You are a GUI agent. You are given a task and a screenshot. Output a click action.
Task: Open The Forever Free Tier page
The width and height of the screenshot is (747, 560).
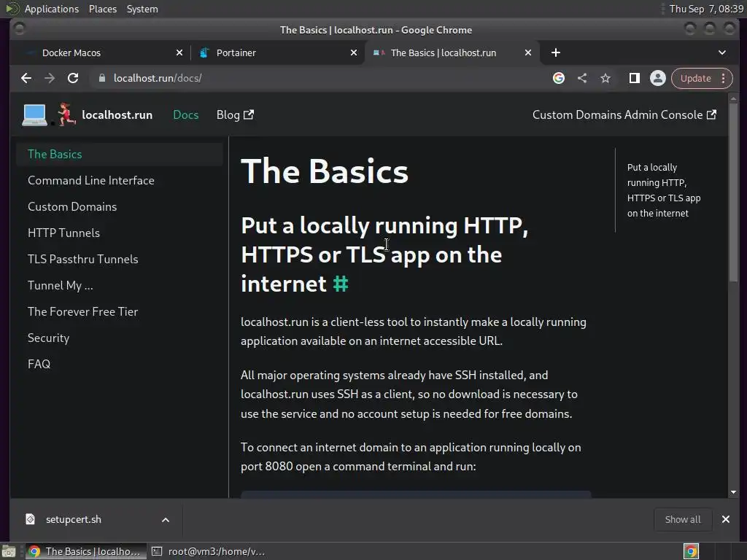click(83, 311)
